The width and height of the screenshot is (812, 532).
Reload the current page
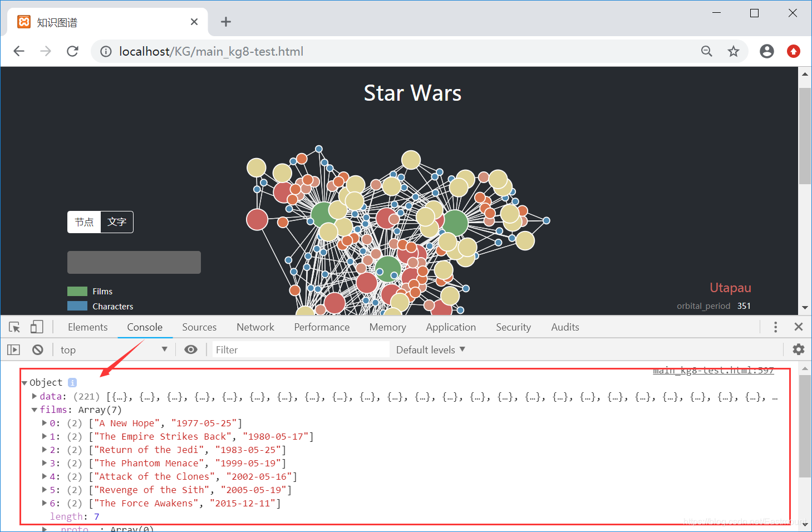tap(72, 51)
